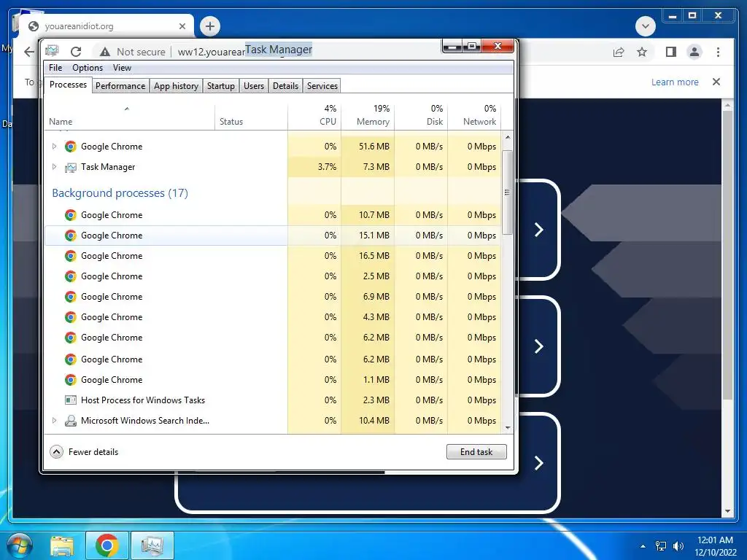Click the process list scroll-down arrow
The width and height of the screenshot is (747, 560).
click(x=508, y=427)
